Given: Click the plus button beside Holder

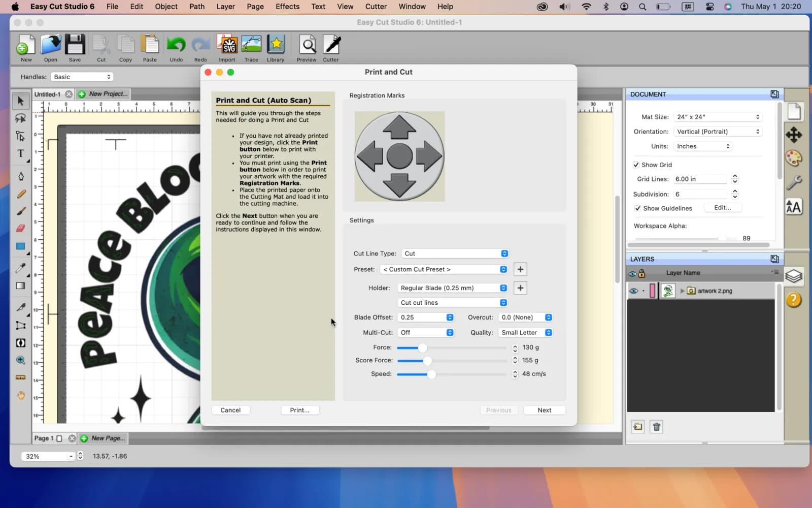Looking at the screenshot, I should pyautogui.click(x=520, y=288).
